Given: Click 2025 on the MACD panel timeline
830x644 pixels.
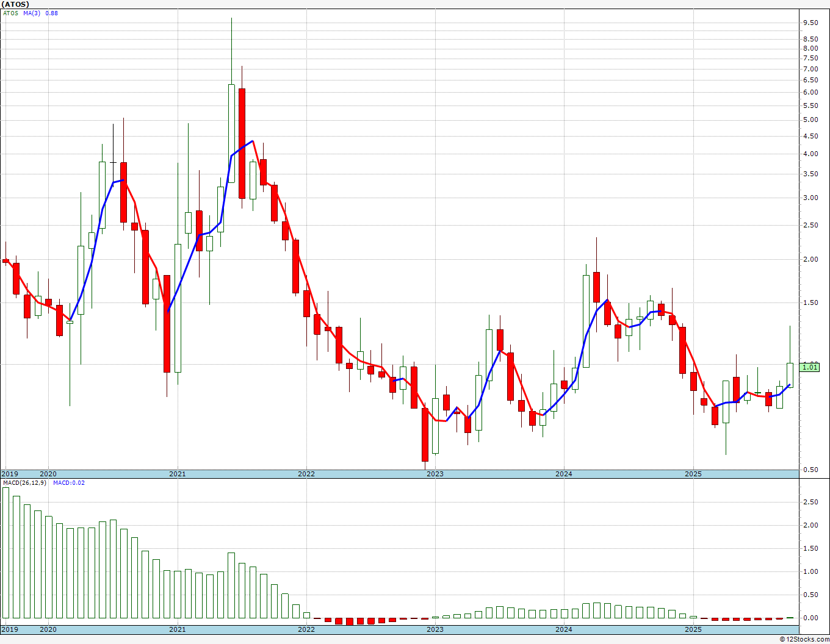Looking at the screenshot, I should tap(693, 629).
